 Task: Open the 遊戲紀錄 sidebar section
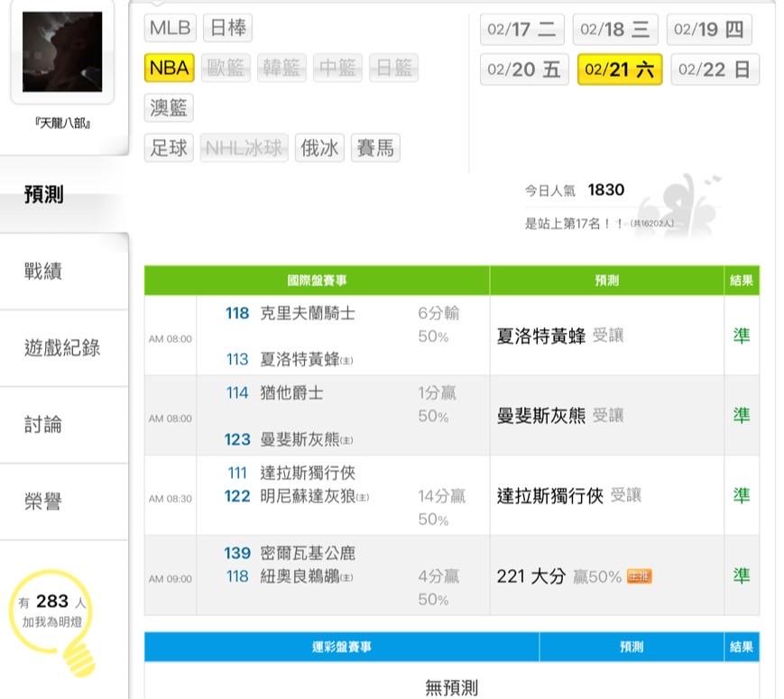pyautogui.click(x=62, y=347)
